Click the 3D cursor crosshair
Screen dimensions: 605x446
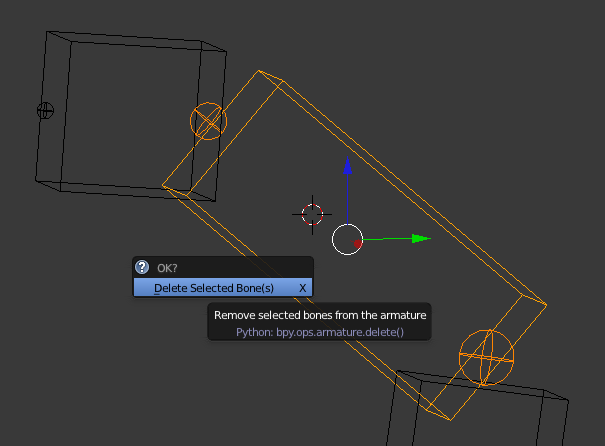click(x=312, y=215)
